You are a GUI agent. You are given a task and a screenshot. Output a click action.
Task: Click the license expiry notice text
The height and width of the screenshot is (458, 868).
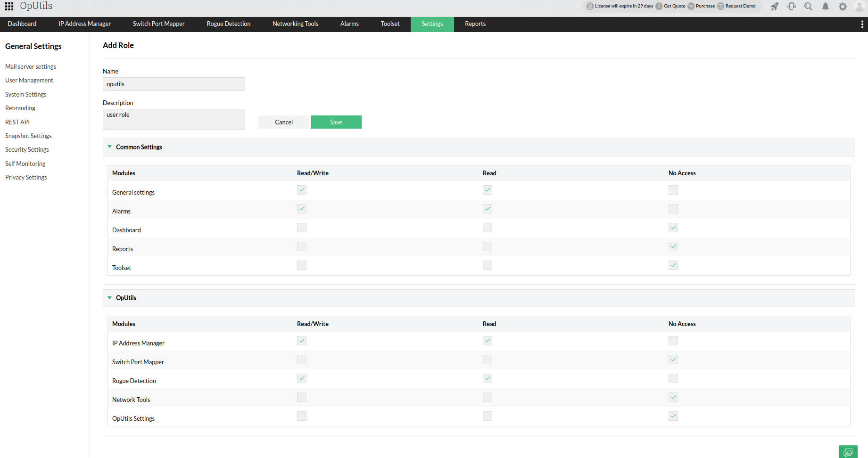click(x=624, y=6)
